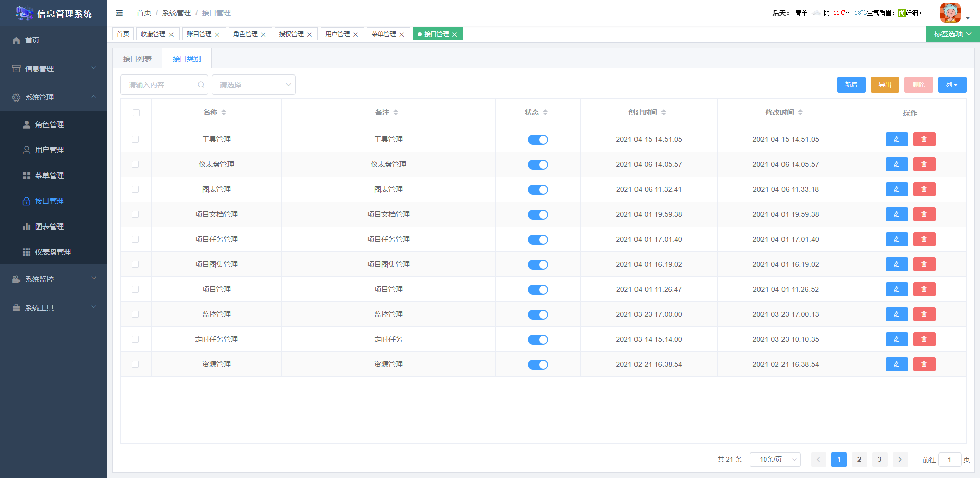This screenshot has height=478, width=980.
Task: Select all rows with header checkbox
Action: (136, 113)
